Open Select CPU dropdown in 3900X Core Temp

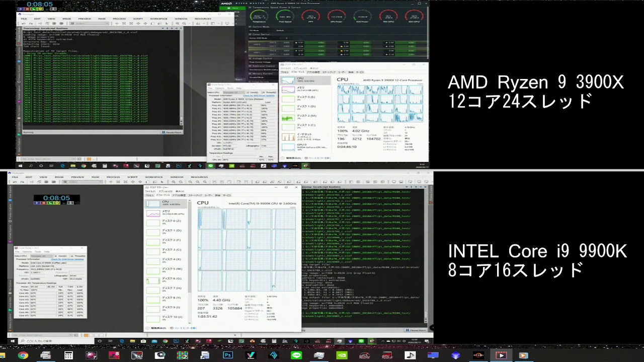233,92
